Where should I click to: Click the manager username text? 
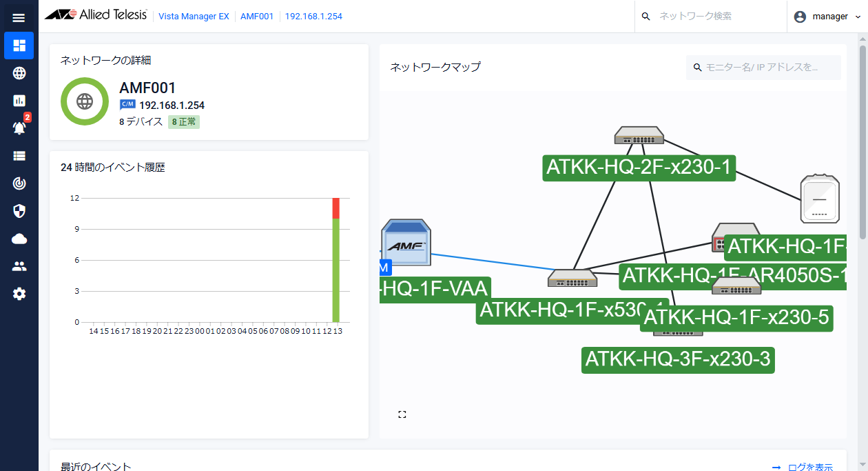830,17
